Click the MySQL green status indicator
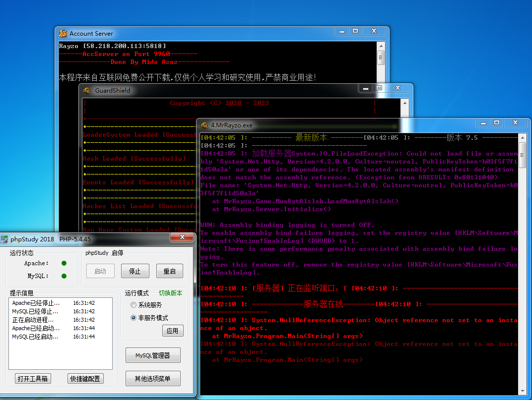The width and height of the screenshot is (532, 400). tap(64, 276)
